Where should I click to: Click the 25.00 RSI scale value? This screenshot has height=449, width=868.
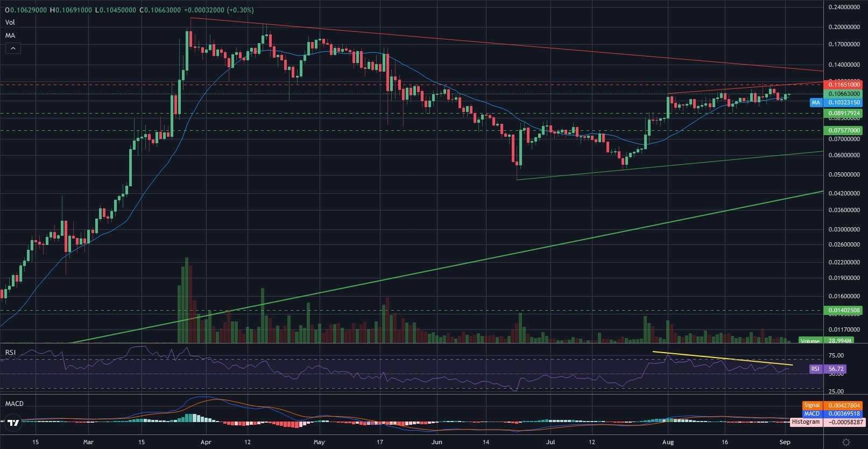pyautogui.click(x=836, y=391)
